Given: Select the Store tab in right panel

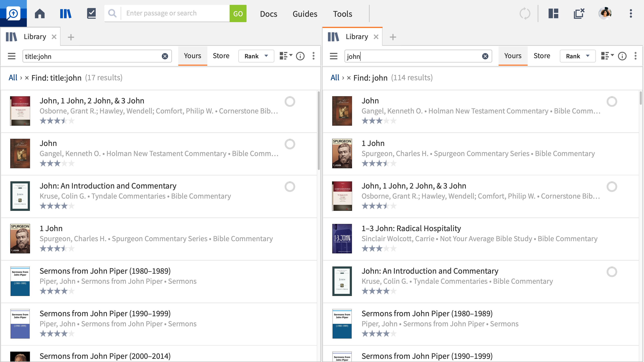Looking at the screenshot, I should tap(542, 56).
